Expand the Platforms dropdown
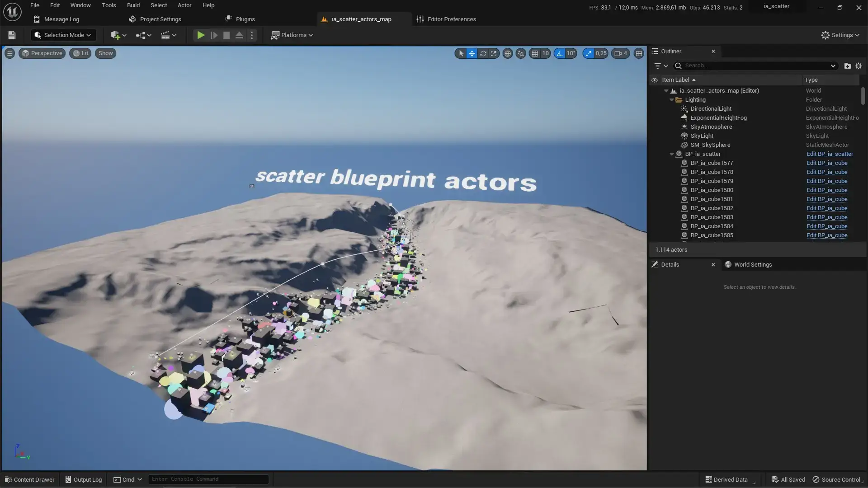The image size is (868, 488). pos(292,35)
